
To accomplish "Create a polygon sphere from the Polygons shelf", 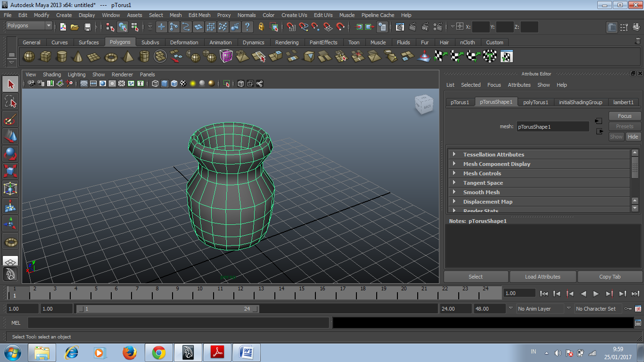I will pyautogui.click(x=29, y=56).
